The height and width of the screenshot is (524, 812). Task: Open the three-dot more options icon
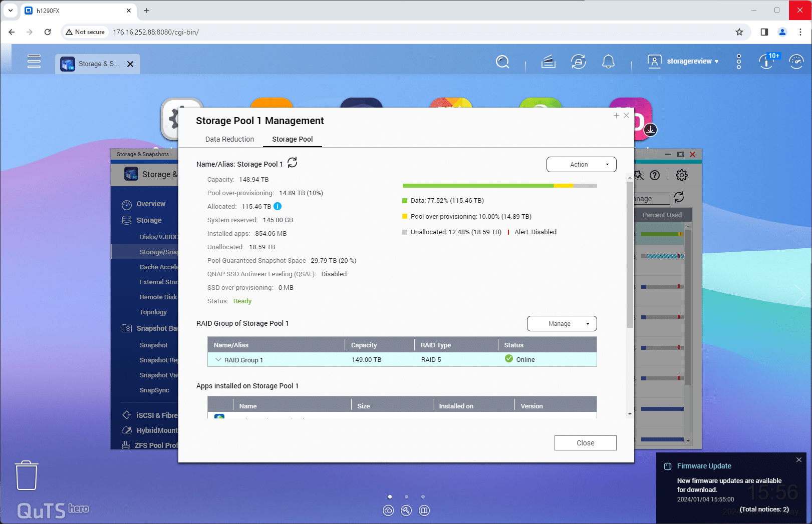[x=739, y=62]
